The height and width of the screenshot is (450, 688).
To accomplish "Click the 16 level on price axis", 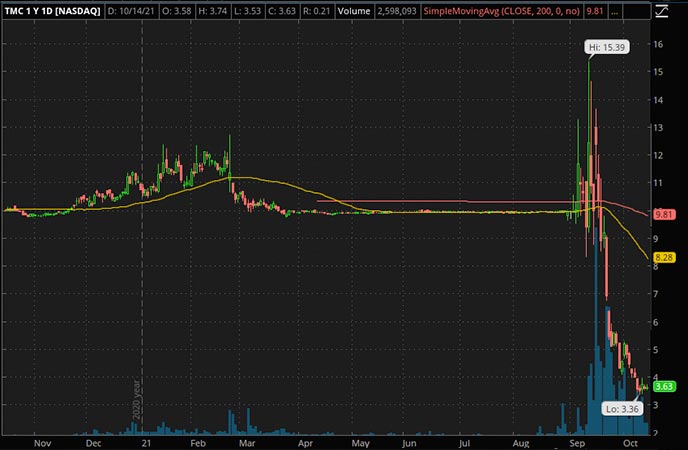I will point(658,44).
